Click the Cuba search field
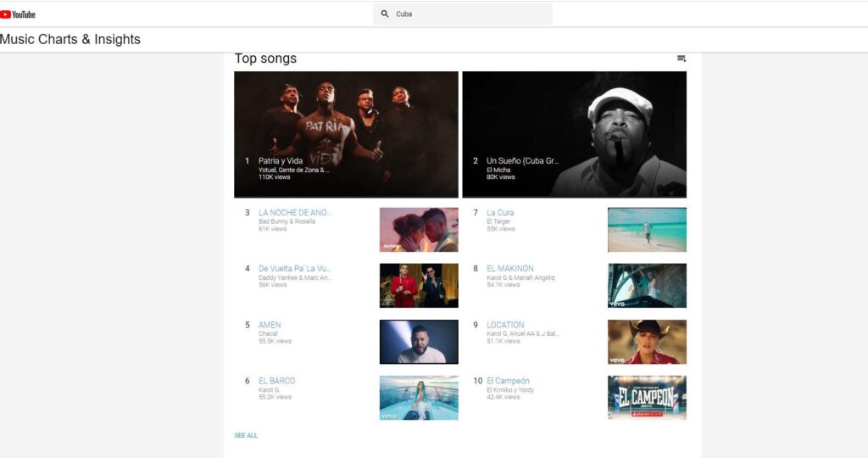 [x=462, y=14]
